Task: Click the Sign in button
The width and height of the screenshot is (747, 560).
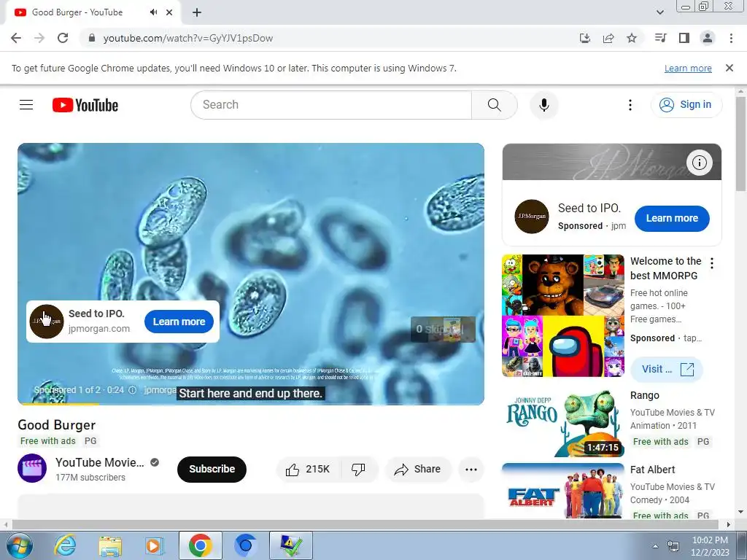Action: [x=686, y=105]
